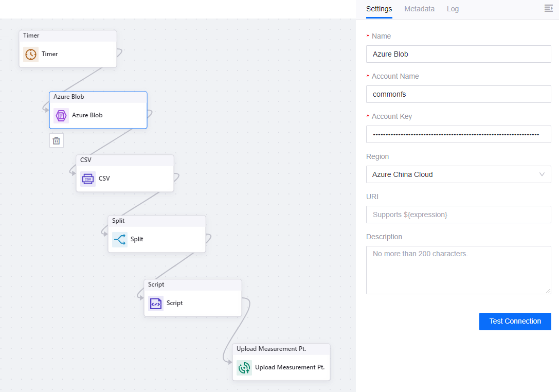Switch to the Metadata tab
This screenshot has height=392, width=559.
tap(419, 9)
